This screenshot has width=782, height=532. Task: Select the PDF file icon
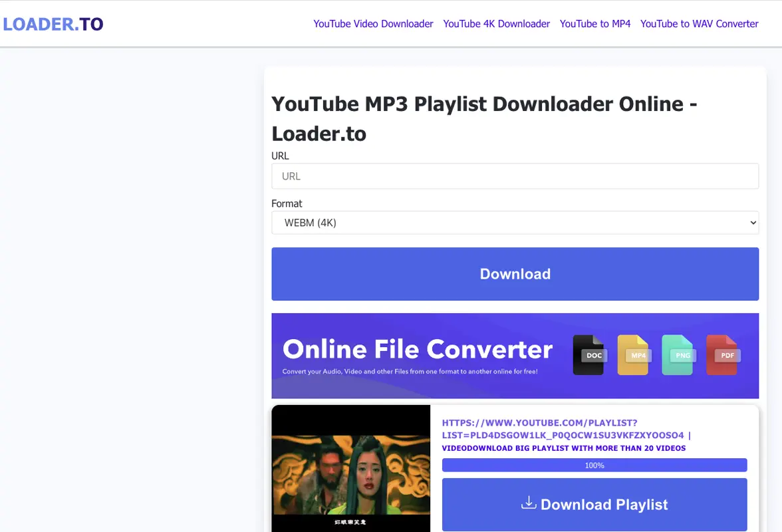[722, 354]
